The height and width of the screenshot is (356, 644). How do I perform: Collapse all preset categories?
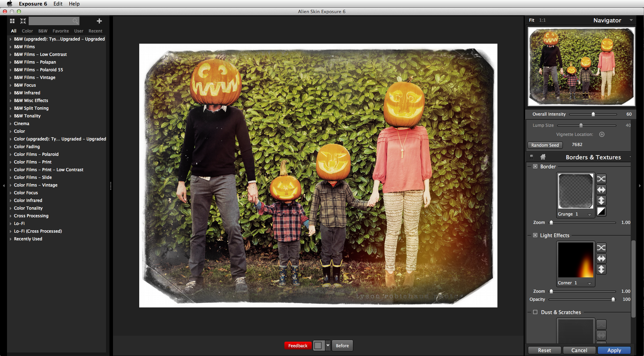pos(23,21)
